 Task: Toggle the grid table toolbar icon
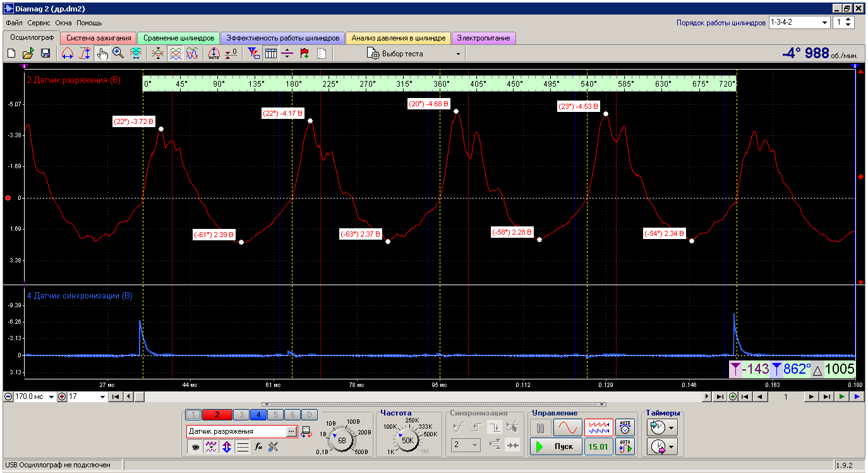(x=270, y=54)
